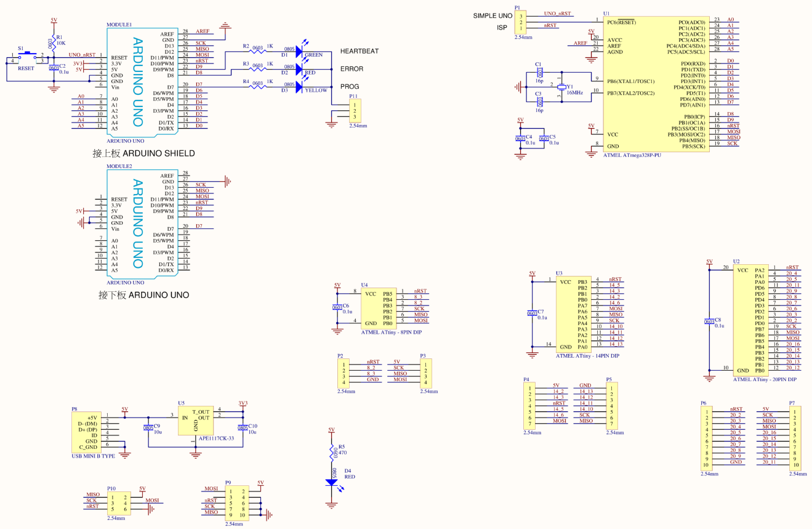
Task: Select the S1 RESET pushbutton switch symbol
Action: [x=28, y=57]
